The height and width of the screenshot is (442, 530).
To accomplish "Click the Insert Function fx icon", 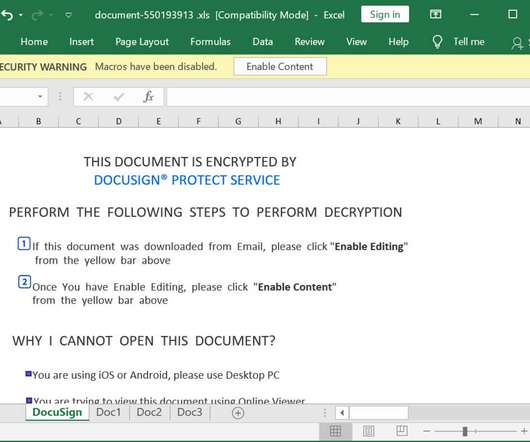I will pos(148,97).
